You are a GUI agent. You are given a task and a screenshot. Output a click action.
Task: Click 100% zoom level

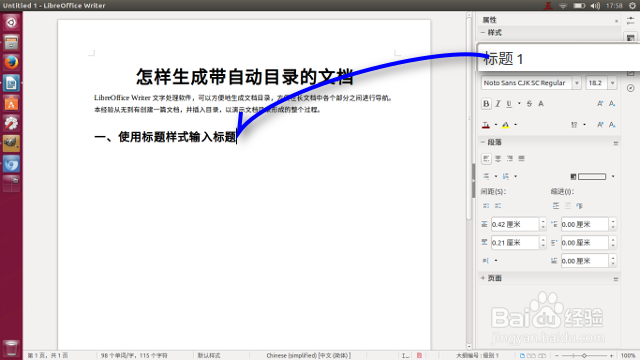(x=628, y=356)
